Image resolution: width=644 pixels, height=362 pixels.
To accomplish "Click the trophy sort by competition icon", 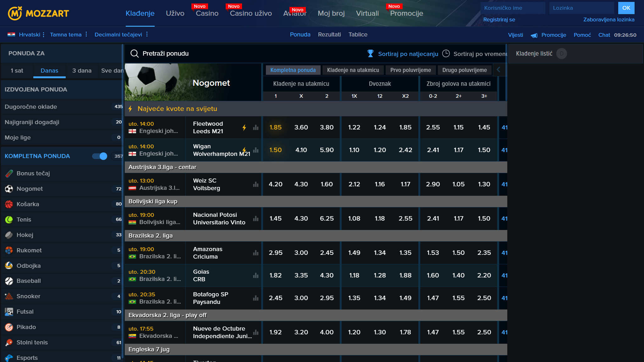I will click(x=371, y=54).
